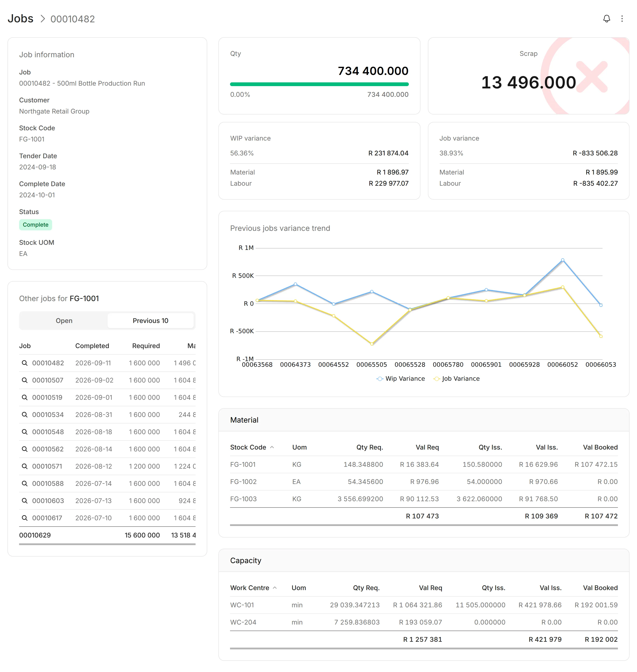The width and height of the screenshot is (637, 672).
Task: Sort Capacity table by Work Centre
Action: [253, 588]
